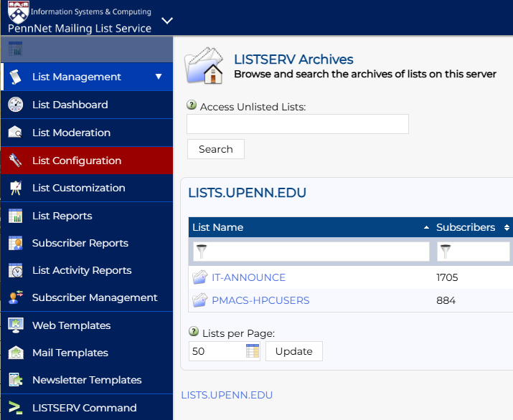Screen dimensions: 513x420
Task: Collapse the List Management menu arrow
Action: coord(159,77)
